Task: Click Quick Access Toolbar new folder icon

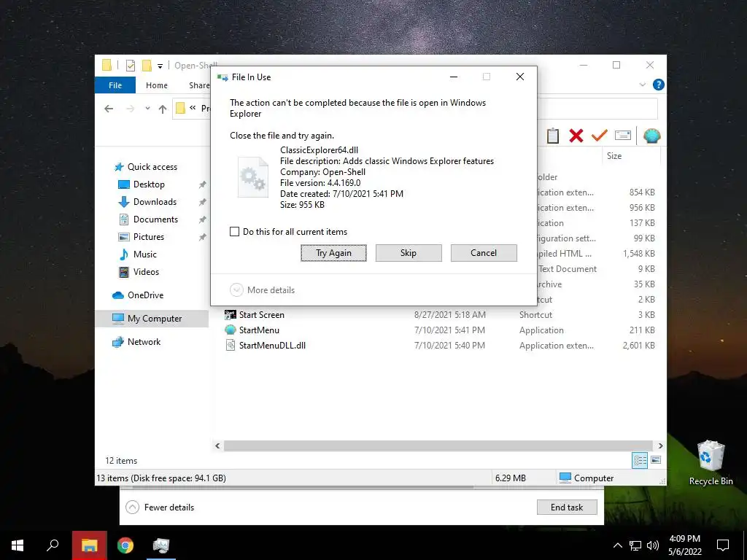Action: point(147,65)
